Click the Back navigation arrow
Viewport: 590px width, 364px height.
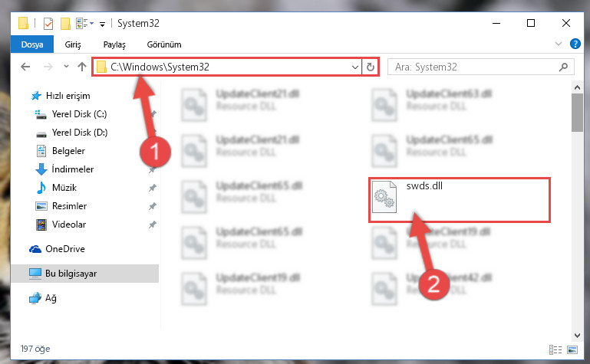[25, 67]
